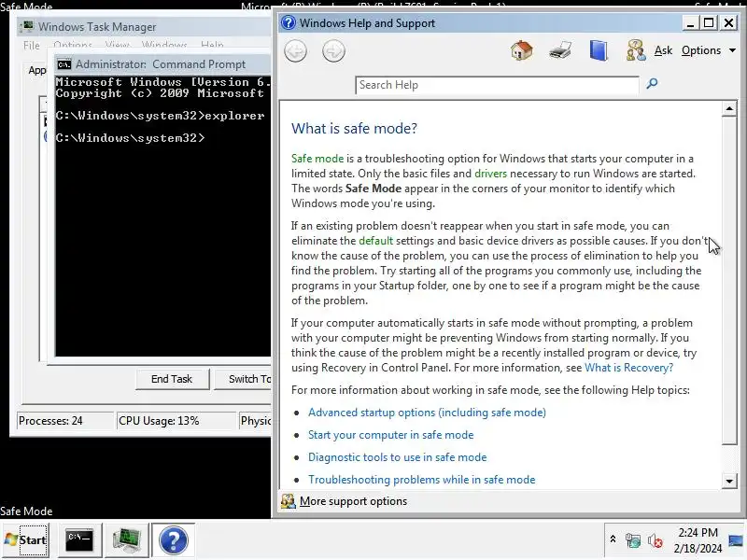Open the Start menu
Screen dimensions: 747x560
click(26, 540)
